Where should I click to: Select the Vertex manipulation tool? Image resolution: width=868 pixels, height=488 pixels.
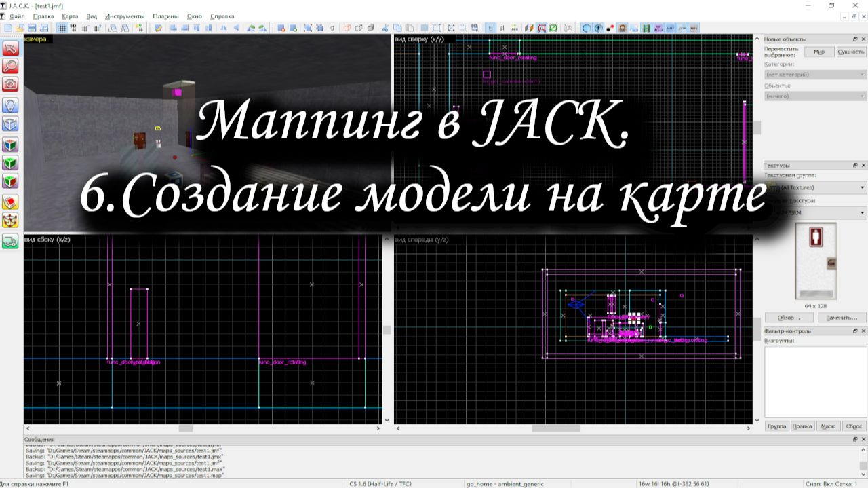click(x=10, y=220)
